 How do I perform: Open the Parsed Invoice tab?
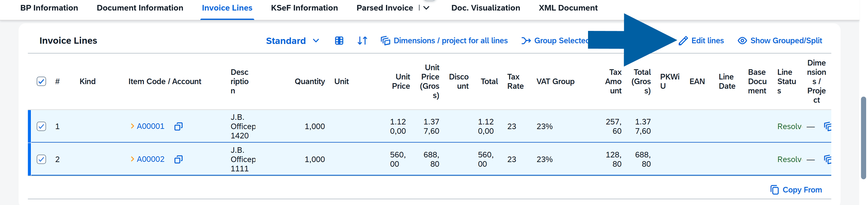pos(385,8)
